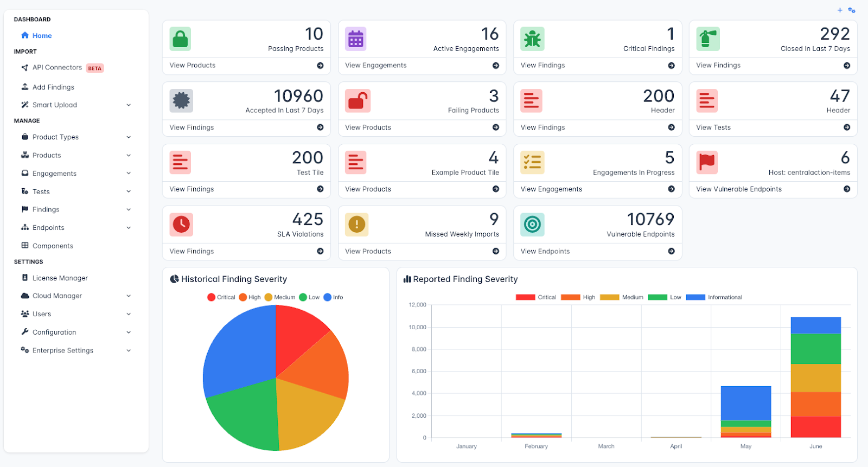Click the fire extinguisher Closed Findings icon
868x467 pixels.
(x=707, y=39)
